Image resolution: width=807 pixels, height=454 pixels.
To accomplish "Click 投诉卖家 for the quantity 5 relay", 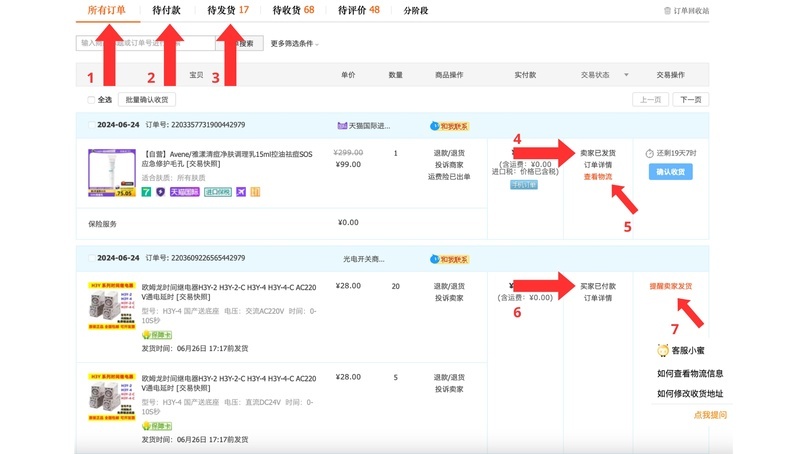I will 449,389.
